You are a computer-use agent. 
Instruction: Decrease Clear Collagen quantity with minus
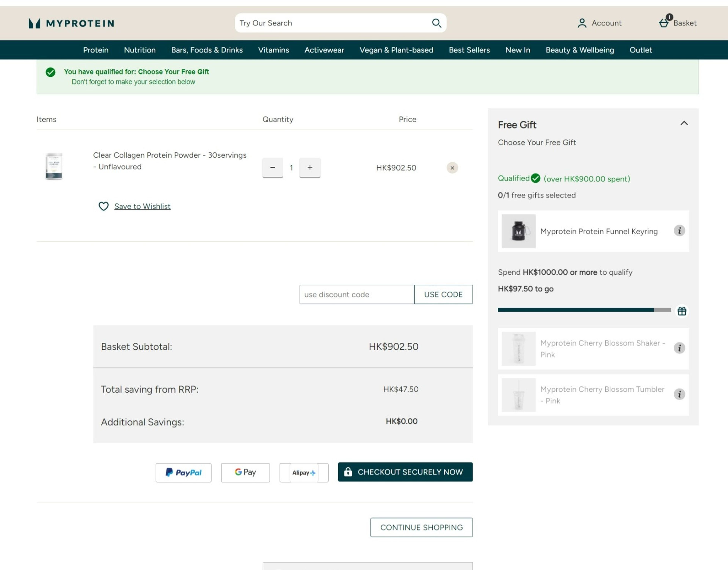click(273, 167)
